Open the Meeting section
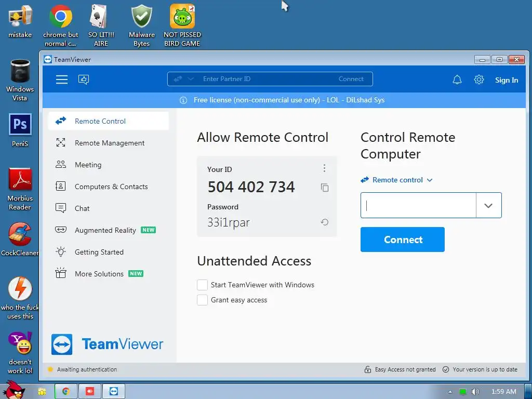This screenshot has height=399, width=532. click(109, 165)
